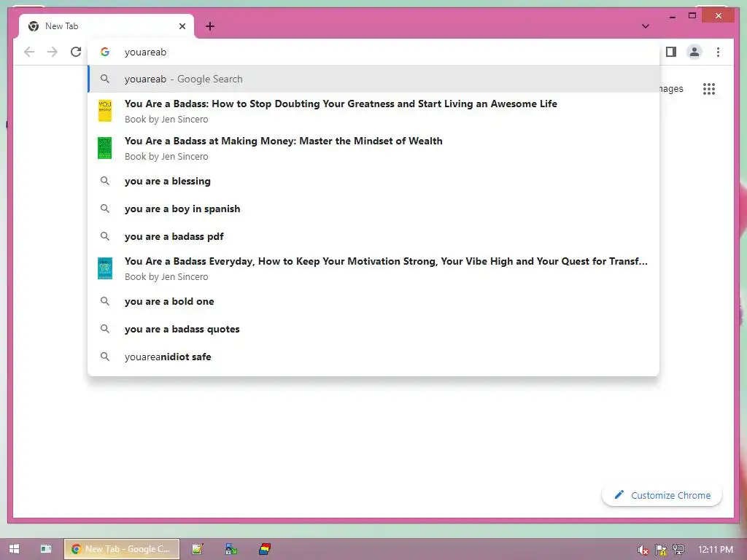Click the Customize Chrome button
This screenshot has width=747, height=560.
[x=662, y=495]
